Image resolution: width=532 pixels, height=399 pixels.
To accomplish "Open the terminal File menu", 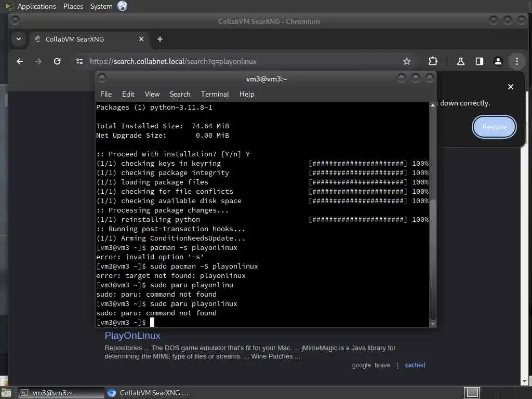I will tap(106, 95).
